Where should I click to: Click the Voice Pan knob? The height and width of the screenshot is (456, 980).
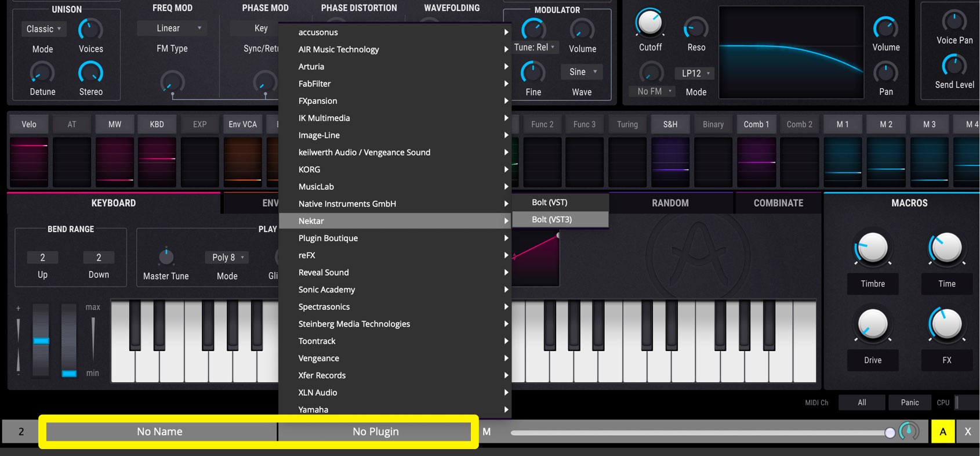coord(954,21)
